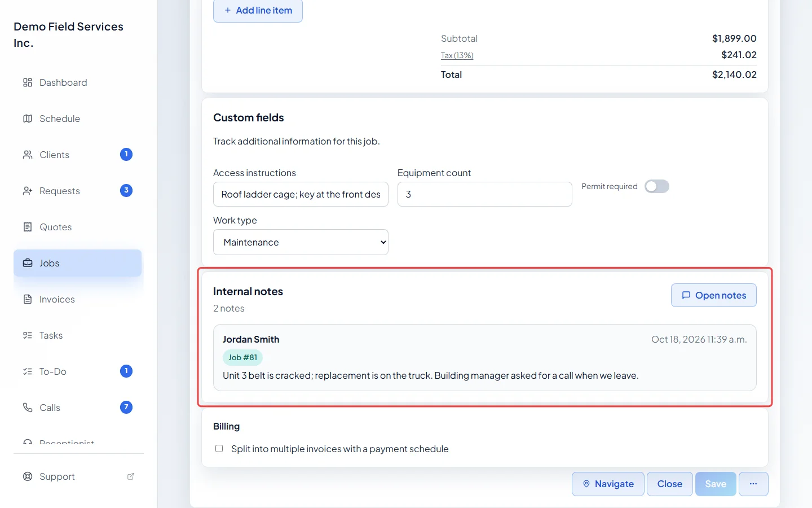This screenshot has width=812, height=508.
Task: Click the Tasks list icon
Action: tap(28, 335)
